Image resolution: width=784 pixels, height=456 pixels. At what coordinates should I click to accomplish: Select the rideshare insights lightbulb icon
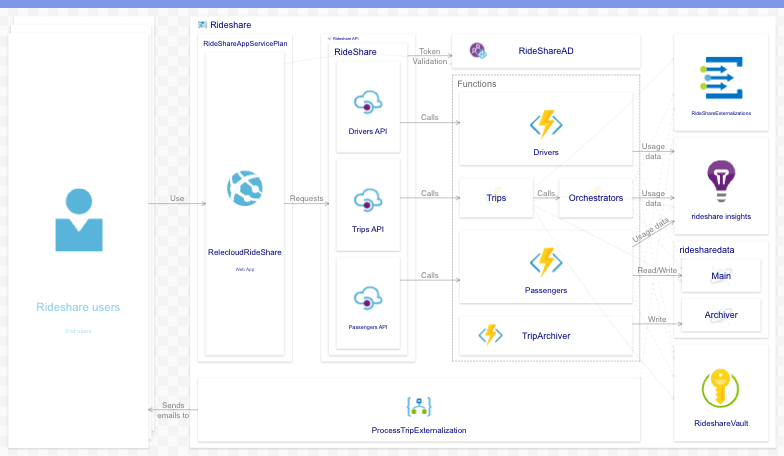click(x=720, y=180)
